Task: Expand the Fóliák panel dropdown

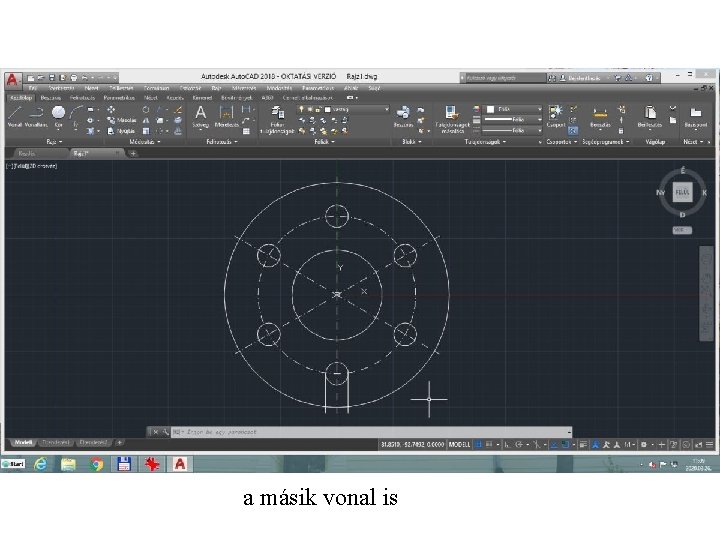Action: tap(324, 142)
